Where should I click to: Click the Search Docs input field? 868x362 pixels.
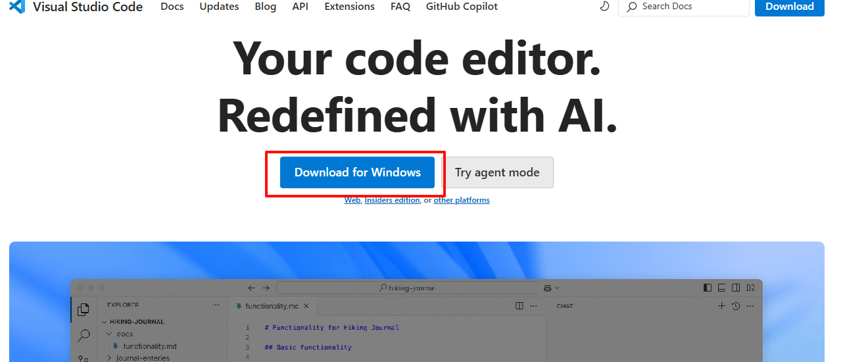pyautogui.click(x=684, y=7)
